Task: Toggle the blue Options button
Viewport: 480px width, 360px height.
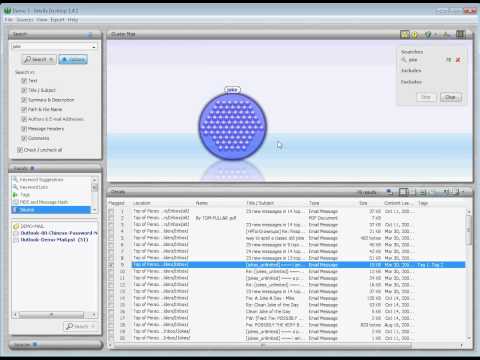Action: coord(73,59)
